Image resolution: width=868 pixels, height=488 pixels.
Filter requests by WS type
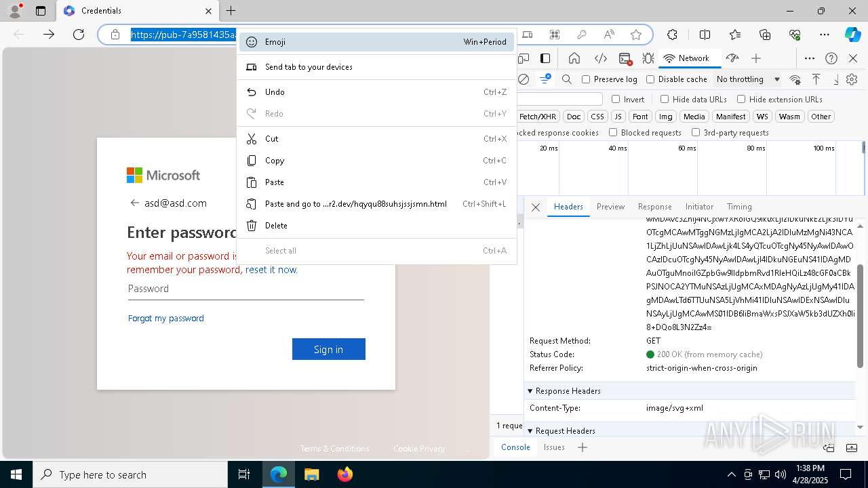pyautogui.click(x=763, y=117)
